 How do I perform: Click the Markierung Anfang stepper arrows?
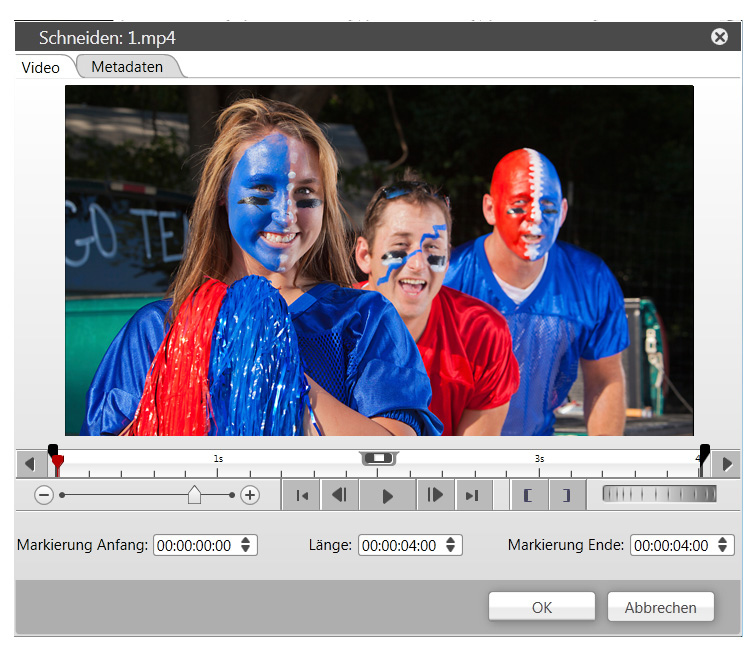tap(246, 545)
